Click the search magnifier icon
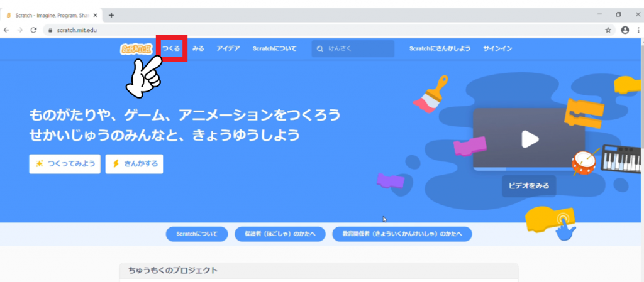Screen dimensions: 644x282 click(x=320, y=49)
